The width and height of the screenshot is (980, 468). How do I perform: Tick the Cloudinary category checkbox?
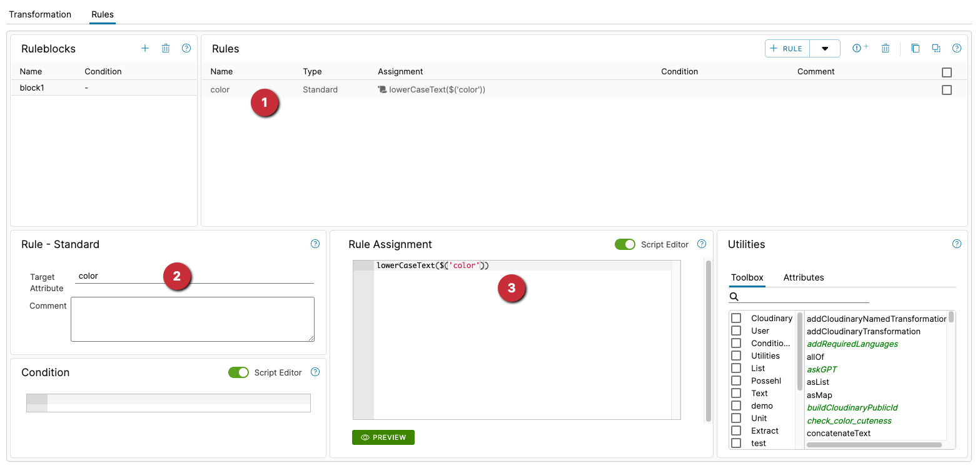coord(736,318)
